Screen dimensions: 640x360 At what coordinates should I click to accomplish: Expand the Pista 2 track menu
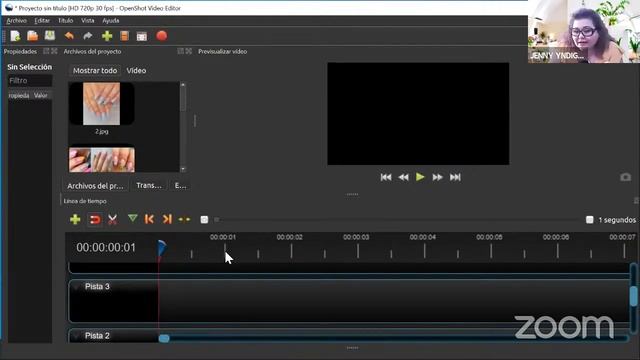[76, 336]
